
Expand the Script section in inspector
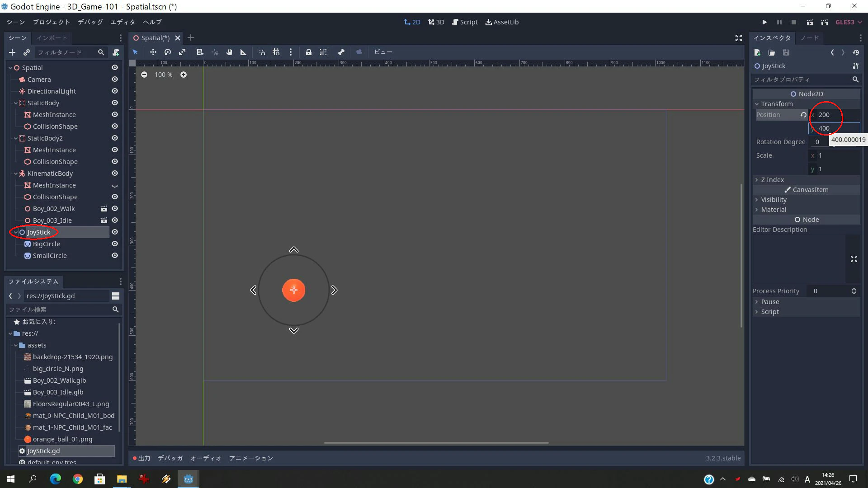(806, 312)
